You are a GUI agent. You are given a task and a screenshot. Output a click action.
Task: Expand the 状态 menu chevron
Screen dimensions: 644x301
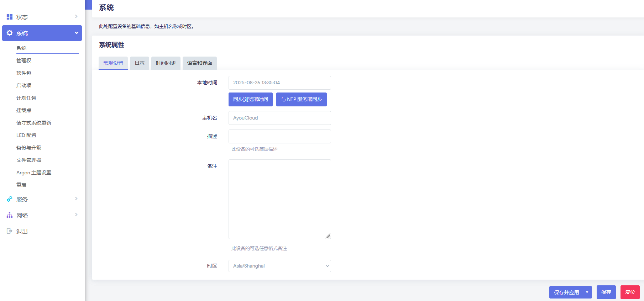coord(76,16)
